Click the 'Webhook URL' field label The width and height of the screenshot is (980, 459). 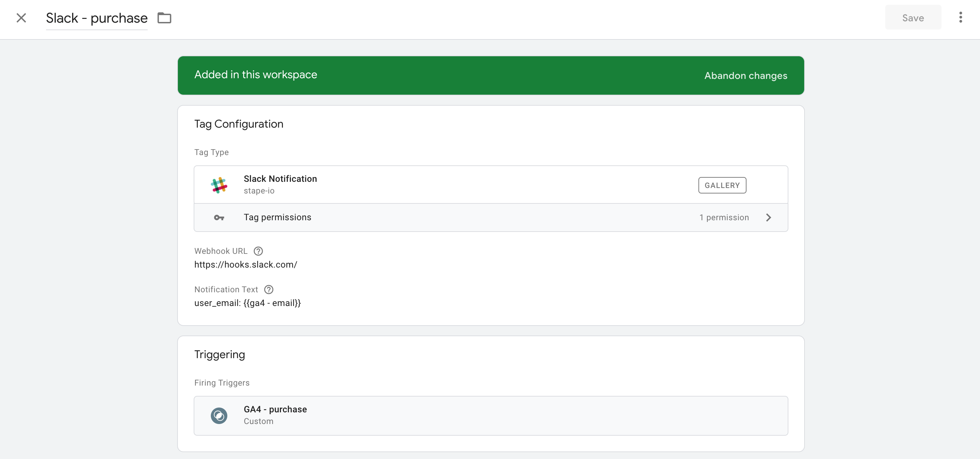pyautogui.click(x=221, y=251)
